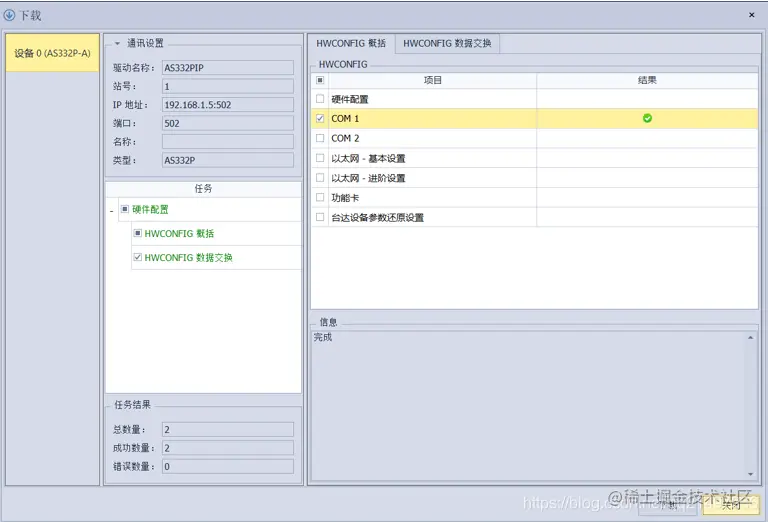Uncheck the HWCONFIG 数据交换 task checkbox
Screen dimensions: 768x522
138,257
